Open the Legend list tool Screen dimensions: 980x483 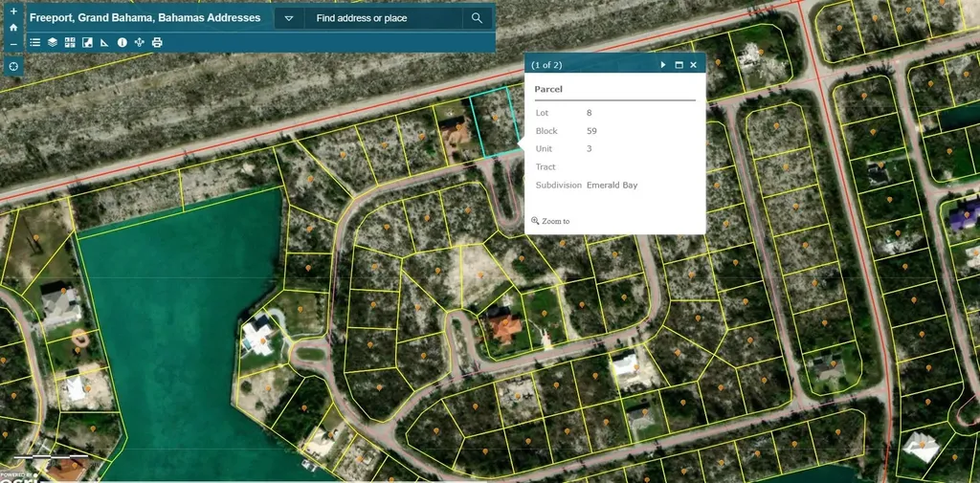[35, 42]
